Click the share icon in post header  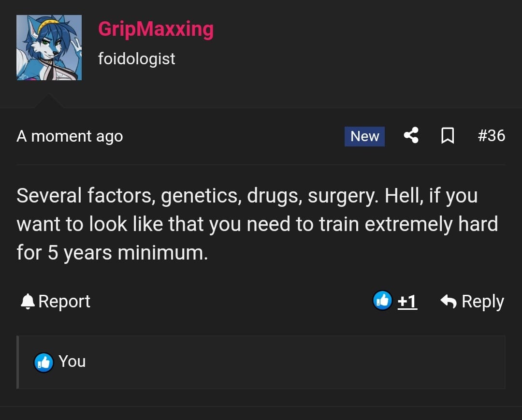tap(411, 135)
